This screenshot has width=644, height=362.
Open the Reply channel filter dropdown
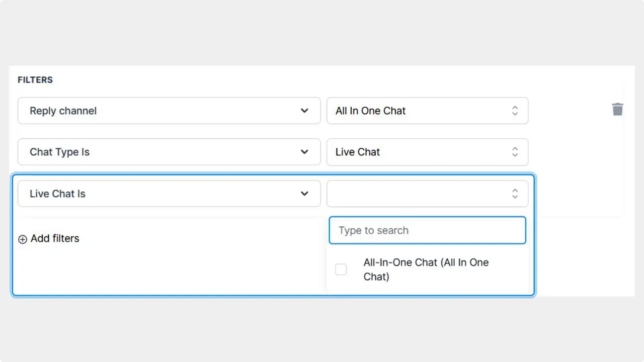pyautogui.click(x=169, y=111)
